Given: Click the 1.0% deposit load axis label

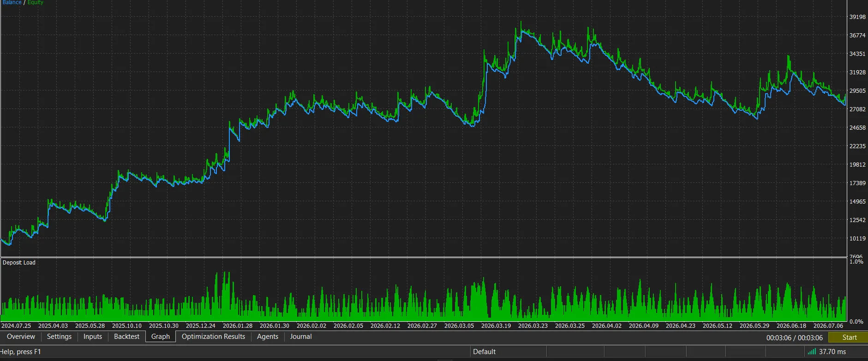Looking at the screenshot, I should (x=856, y=262).
